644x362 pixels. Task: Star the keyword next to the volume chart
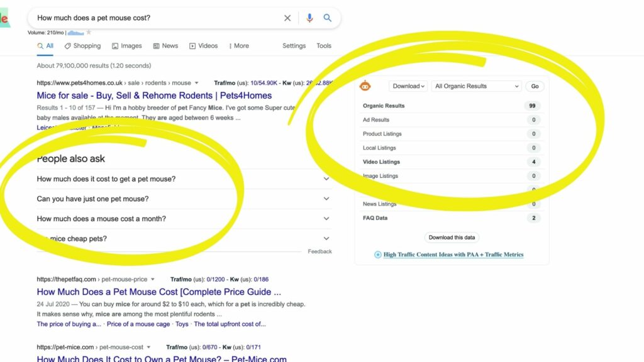coord(89,33)
